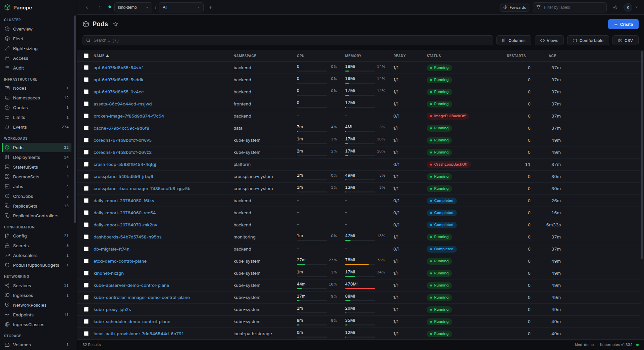Image resolution: width=644 pixels, height=350 pixels.
Task: Check the broken-image-7f85d9d874-f7c54 row checkbox
Action: pyautogui.click(x=86, y=116)
